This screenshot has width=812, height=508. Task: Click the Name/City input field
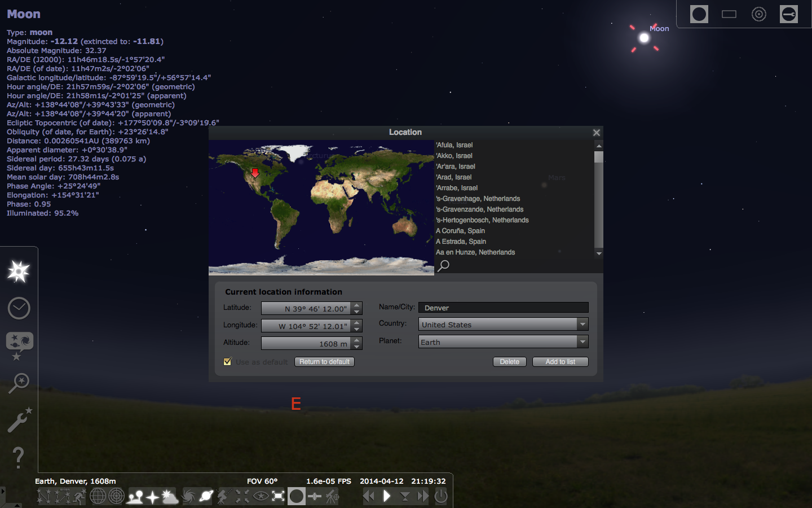click(x=503, y=308)
